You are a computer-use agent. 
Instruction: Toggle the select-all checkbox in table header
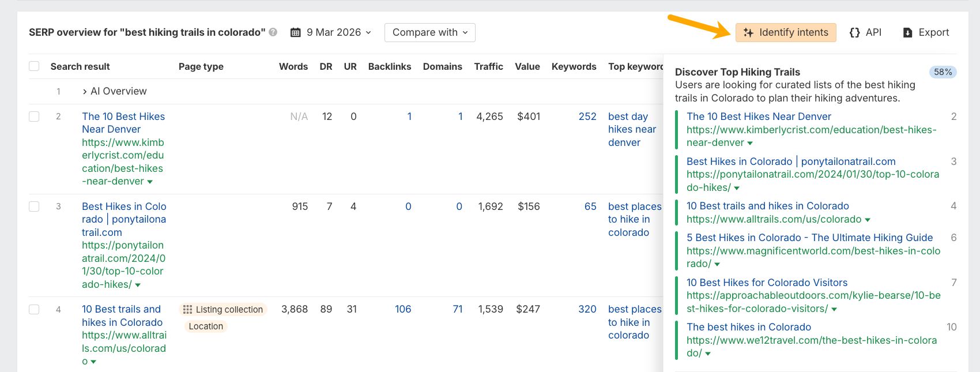(x=34, y=66)
